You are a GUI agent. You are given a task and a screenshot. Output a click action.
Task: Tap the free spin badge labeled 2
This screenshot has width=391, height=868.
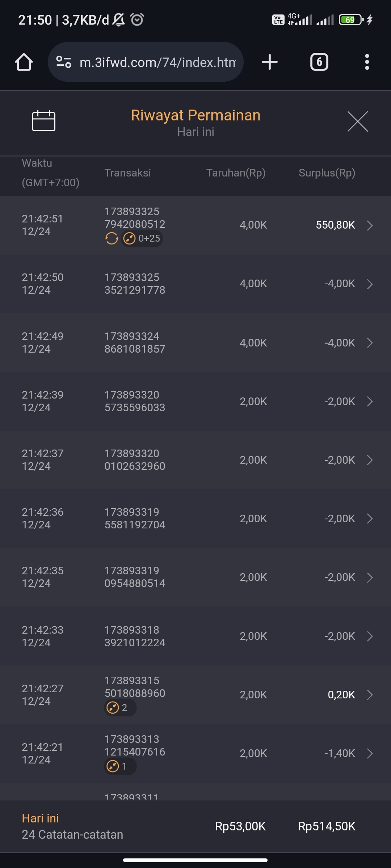[120, 707]
